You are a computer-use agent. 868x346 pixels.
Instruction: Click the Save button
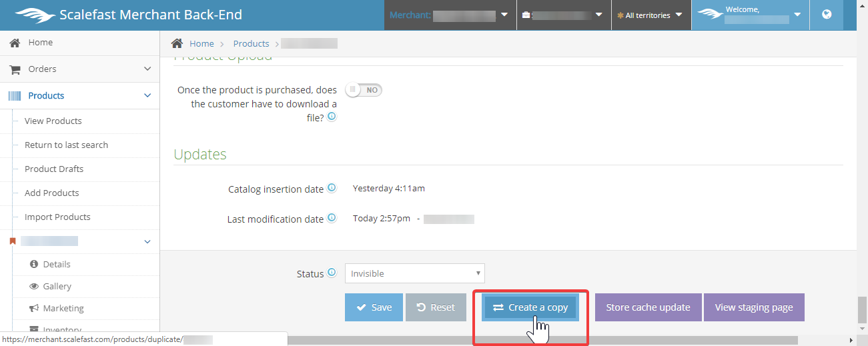374,307
